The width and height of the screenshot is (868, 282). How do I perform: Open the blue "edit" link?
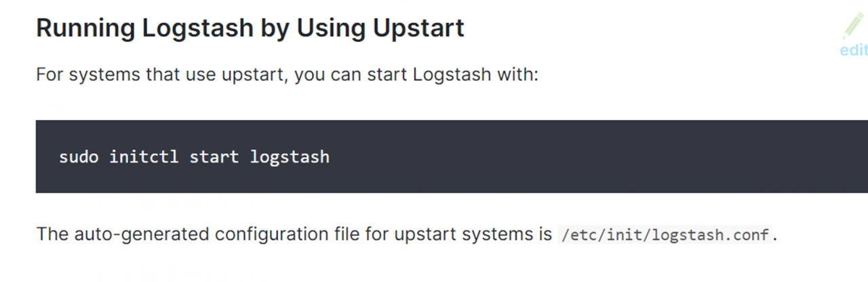854,50
